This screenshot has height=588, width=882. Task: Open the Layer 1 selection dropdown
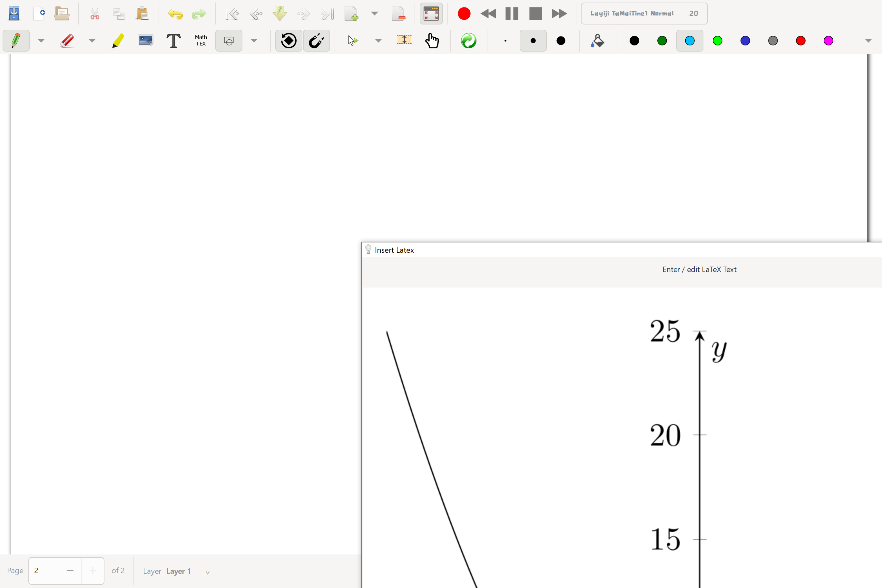[x=208, y=572]
